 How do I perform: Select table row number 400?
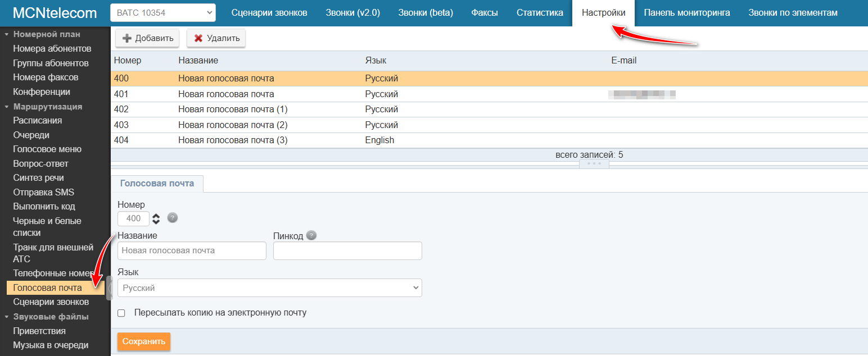[x=489, y=79]
